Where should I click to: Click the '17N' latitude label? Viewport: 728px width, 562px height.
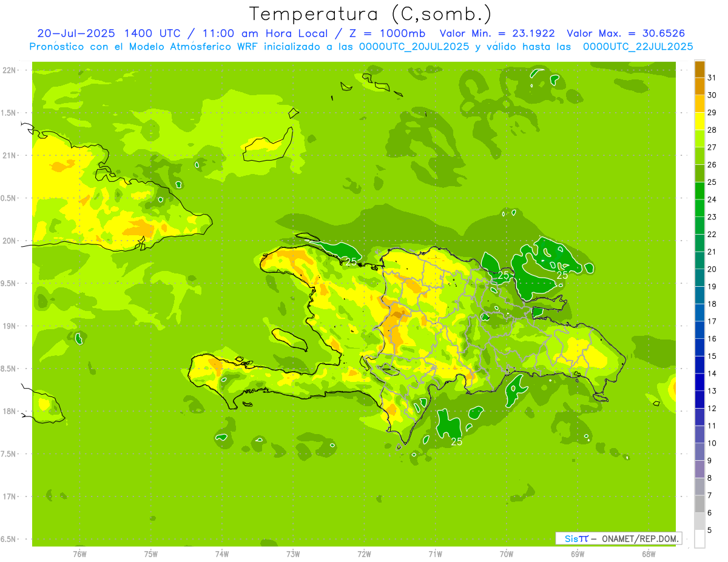(8, 497)
